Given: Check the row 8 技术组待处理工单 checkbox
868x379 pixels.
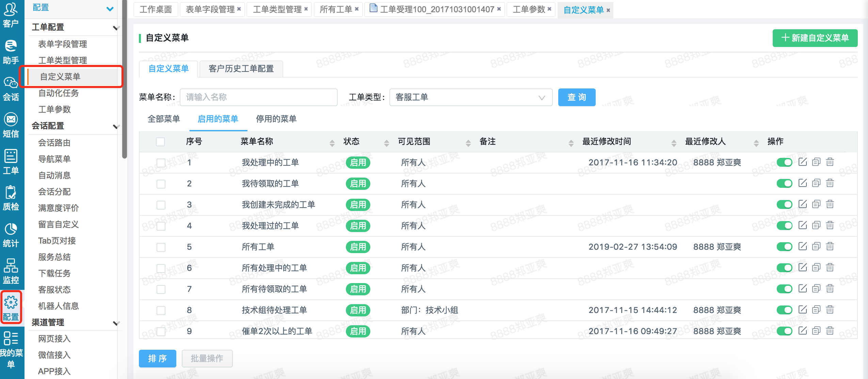Looking at the screenshot, I should pyautogui.click(x=161, y=310).
